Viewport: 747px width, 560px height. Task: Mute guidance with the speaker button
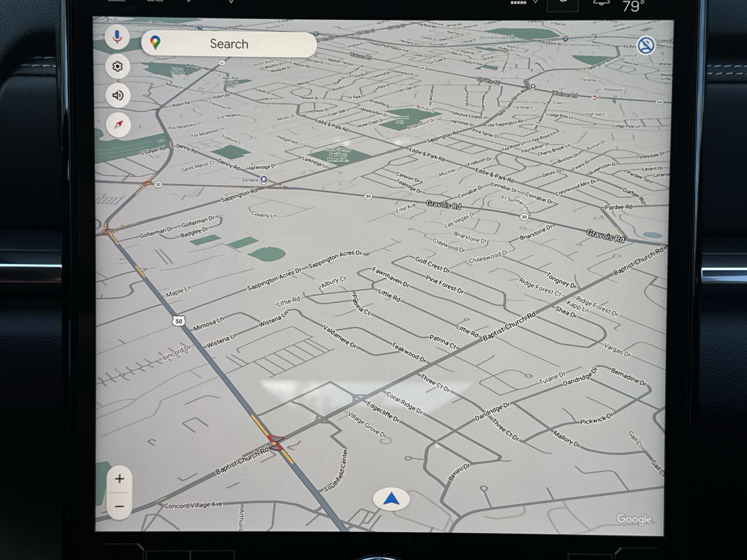[117, 95]
